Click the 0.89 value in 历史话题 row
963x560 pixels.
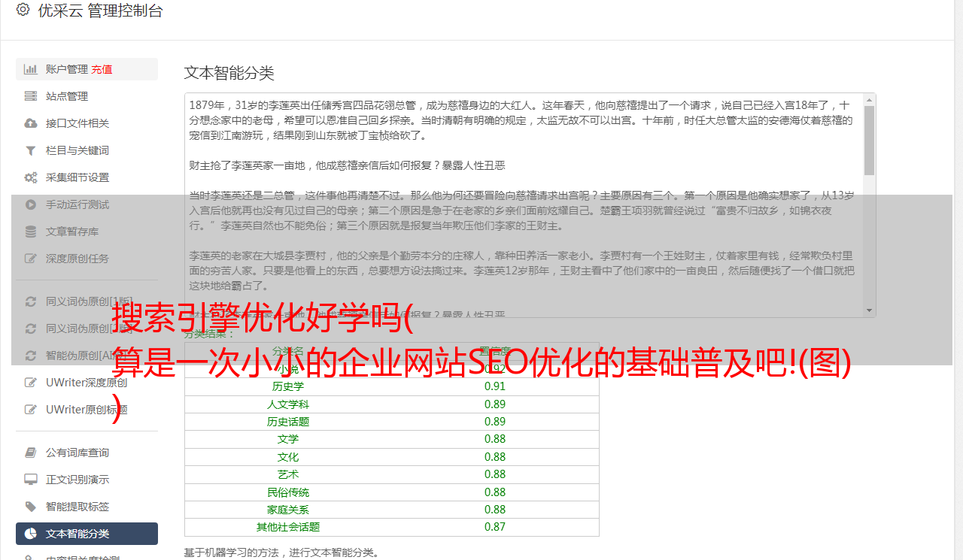click(x=495, y=422)
